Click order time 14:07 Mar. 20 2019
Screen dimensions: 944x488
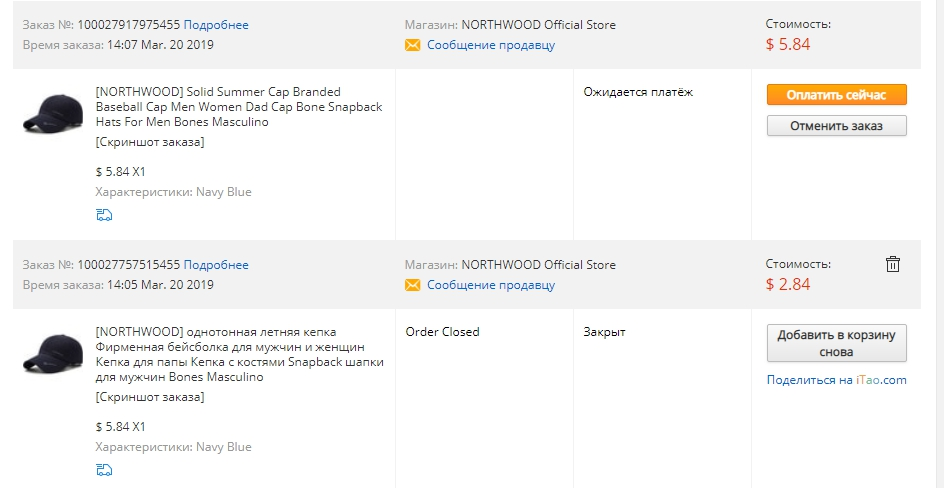click(160, 45)
